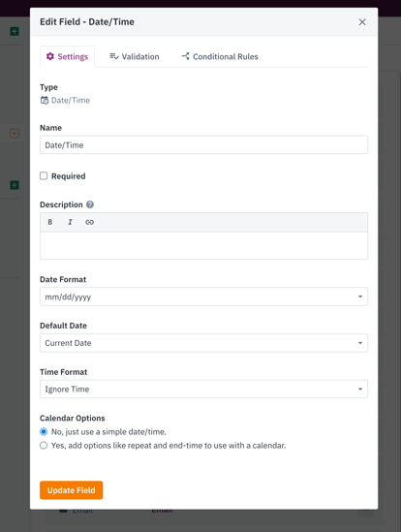Apply italic formatting in the Description editor
Image resolution: width=401 pixels, height=532 pixels.
[70, 222]
